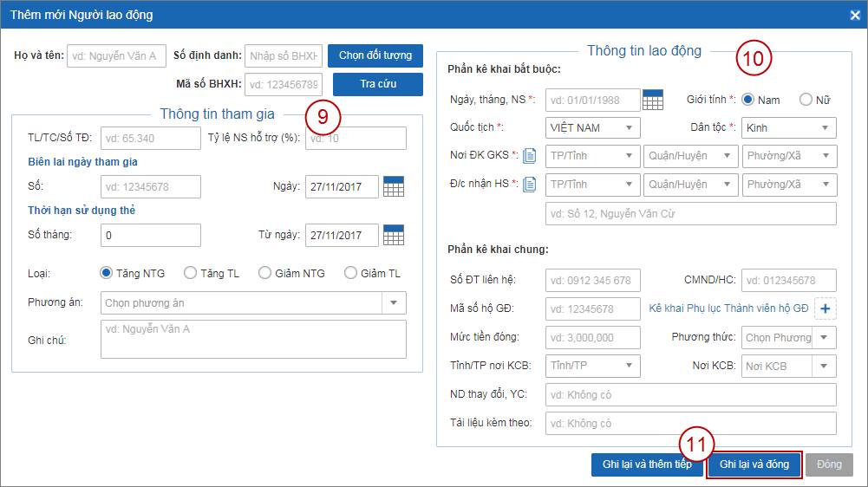Screen dimensions: 868x487
Task: Click address detail field Số 12, Nguyễn Văn Cừ
Action: coord(690,214)
